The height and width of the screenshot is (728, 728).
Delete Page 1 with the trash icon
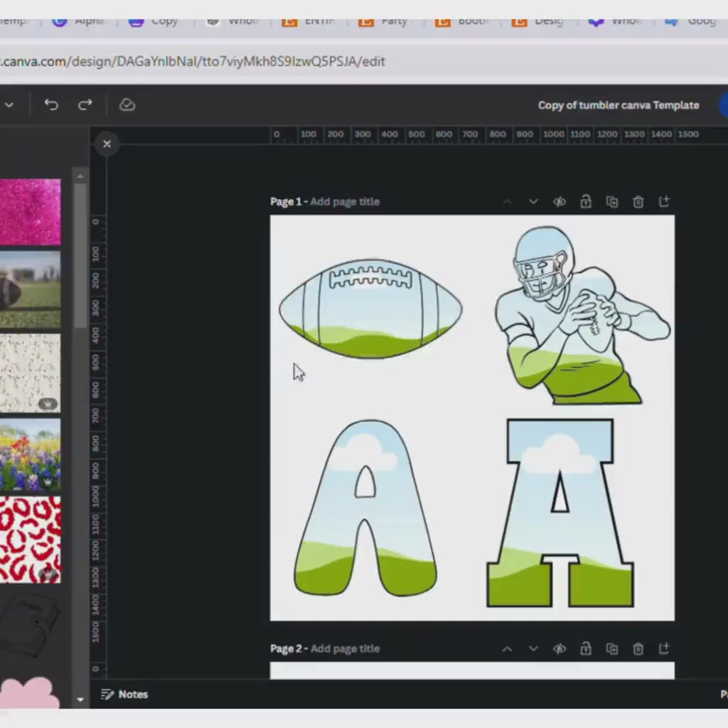point(638,202)
